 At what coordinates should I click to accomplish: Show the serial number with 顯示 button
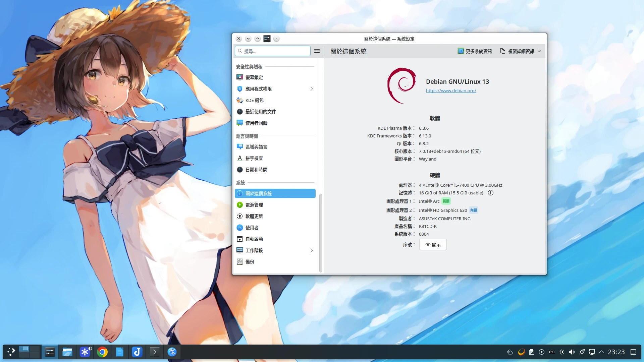pos(433,244)
